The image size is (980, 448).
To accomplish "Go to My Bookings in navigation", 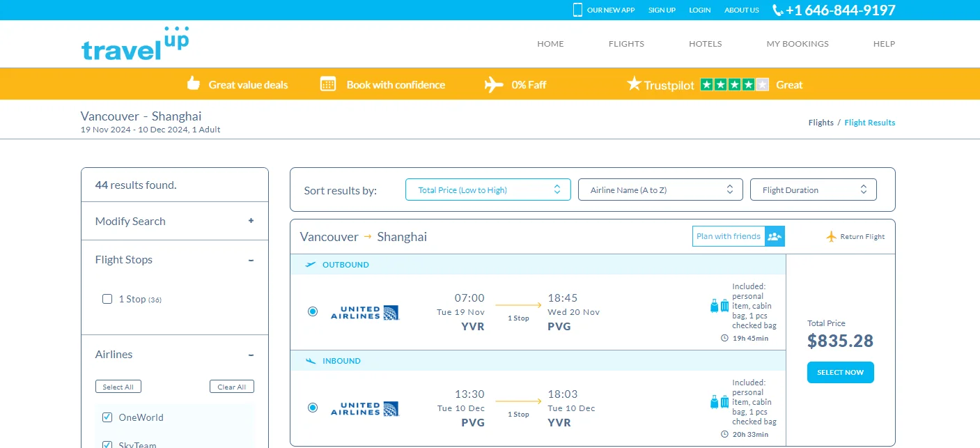I will [x=797, y=43].
